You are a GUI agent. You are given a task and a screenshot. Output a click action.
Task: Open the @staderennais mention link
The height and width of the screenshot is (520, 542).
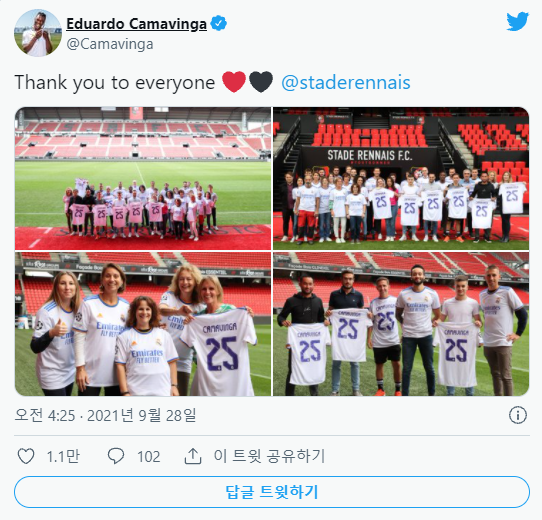(x=346, y=83)
